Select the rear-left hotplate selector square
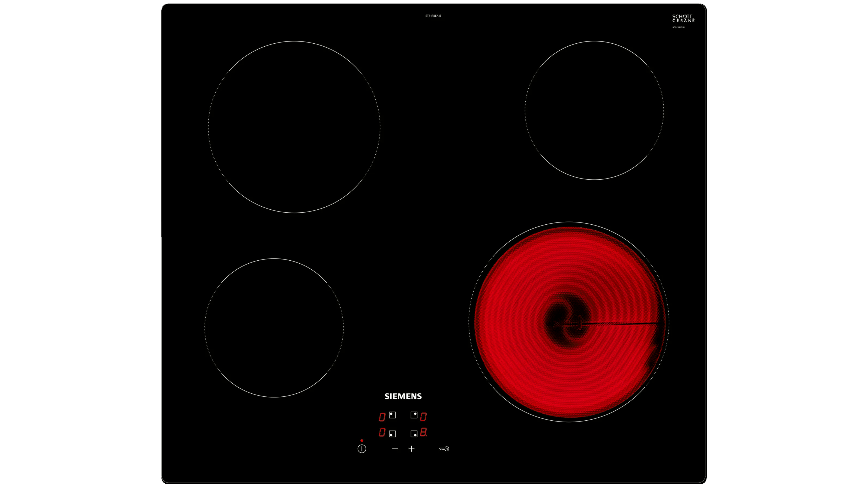The width and height of the screenshot is (868, 488). (392, 415)
